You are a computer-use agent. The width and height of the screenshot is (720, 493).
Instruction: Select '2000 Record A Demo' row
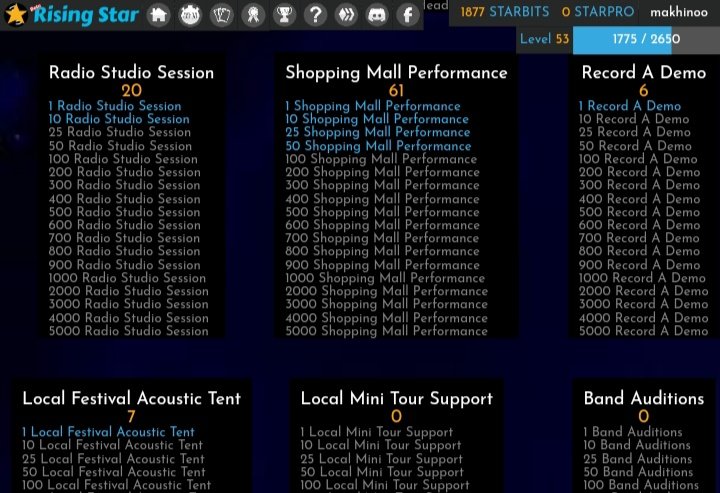(643, 291)
